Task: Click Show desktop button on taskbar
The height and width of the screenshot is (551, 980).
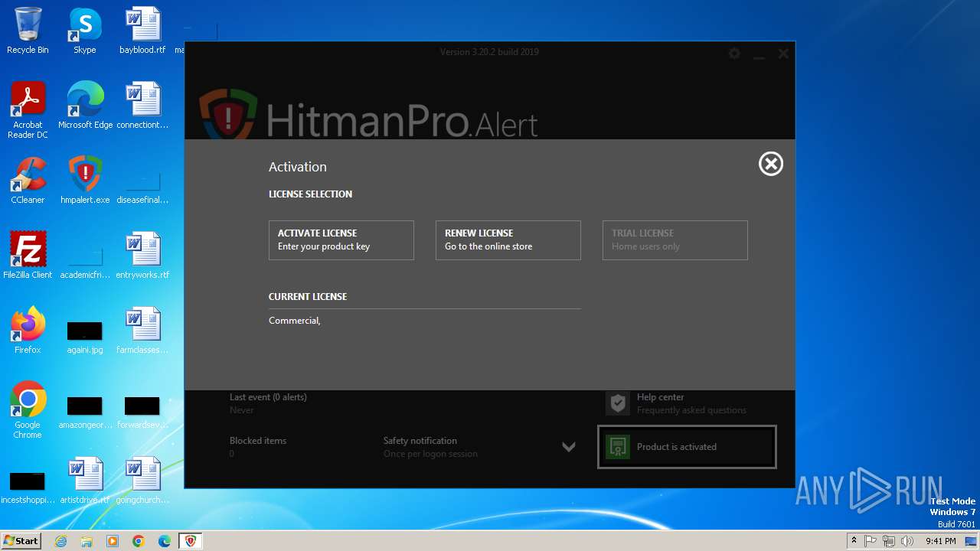Action: tap(972, 541)
